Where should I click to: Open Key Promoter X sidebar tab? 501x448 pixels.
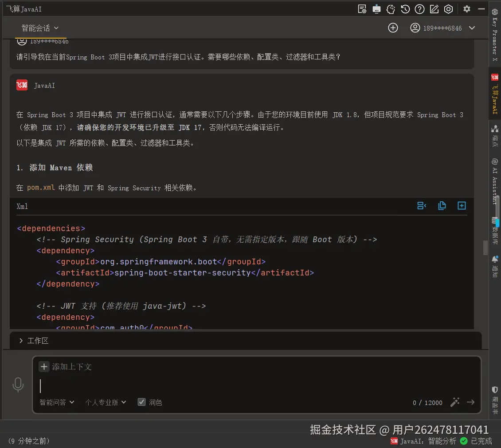pyautogui.click(x=495, y=35)
